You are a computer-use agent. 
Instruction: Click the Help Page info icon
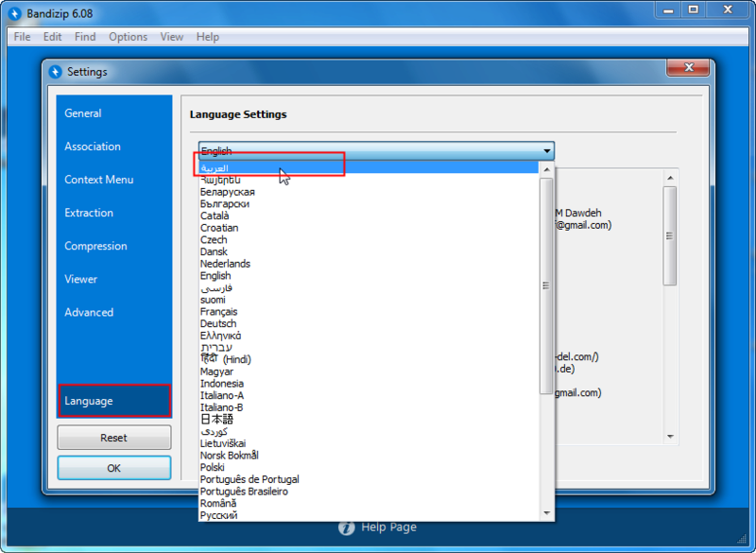pyautogui.click(x=346, y=527)
